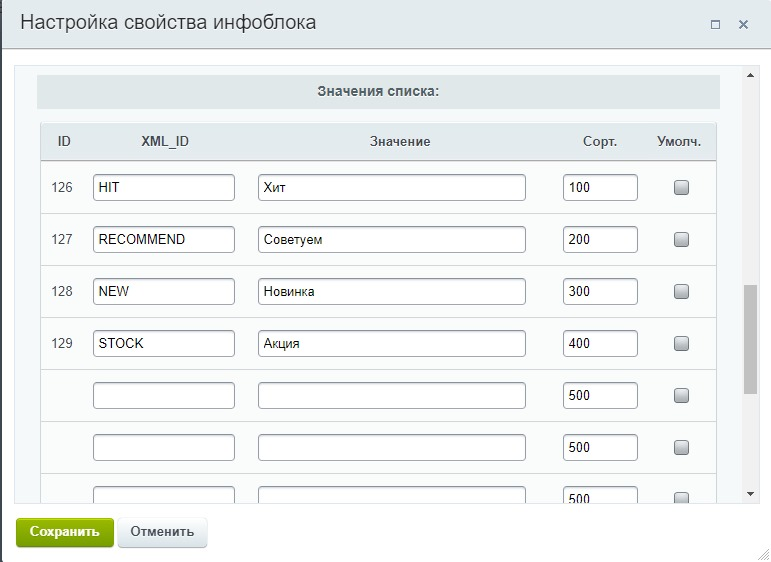The image size is (771, 562).
Task: Click the scrollbar up arrow
Action: (x=751, y=74)
